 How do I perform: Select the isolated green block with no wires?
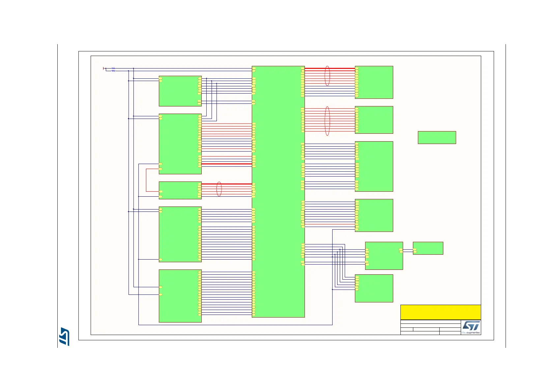point(437,137)
